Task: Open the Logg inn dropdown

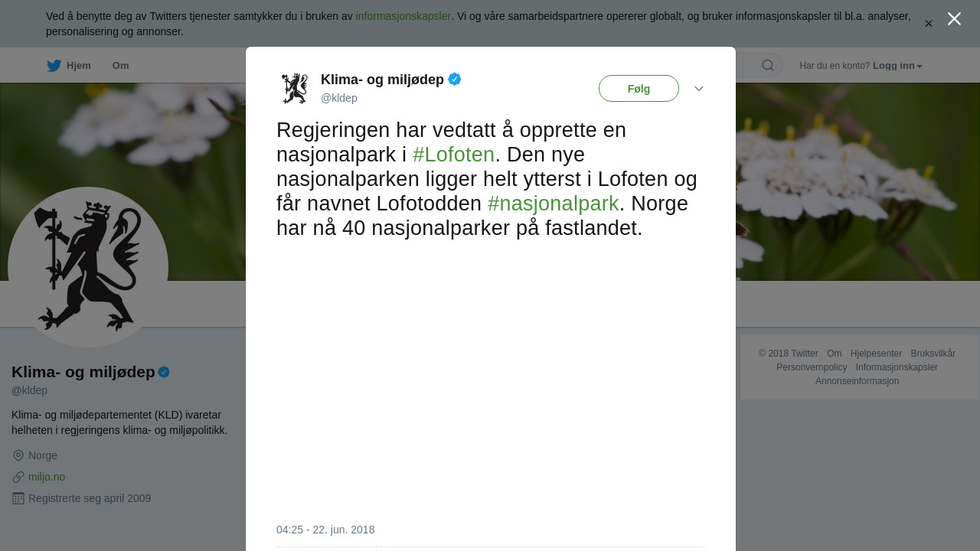Action: tap(897, 66)
